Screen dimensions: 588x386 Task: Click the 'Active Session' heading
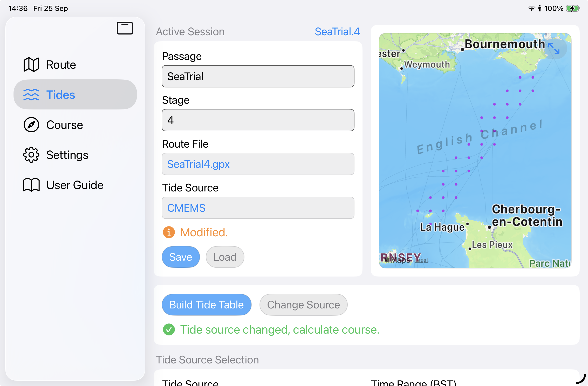pyautogui.click(x=190, y=31)
